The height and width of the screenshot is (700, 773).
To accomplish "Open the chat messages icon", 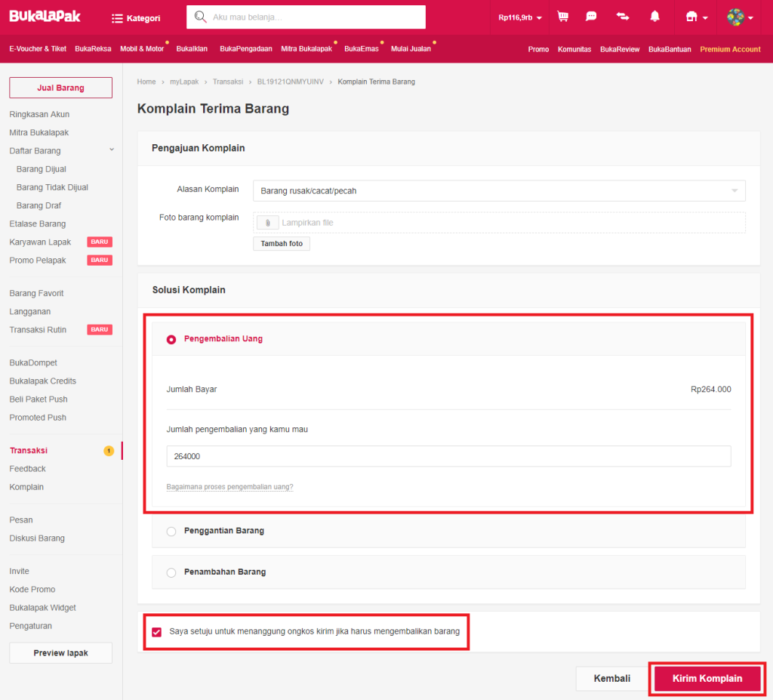I will [591, 17].
